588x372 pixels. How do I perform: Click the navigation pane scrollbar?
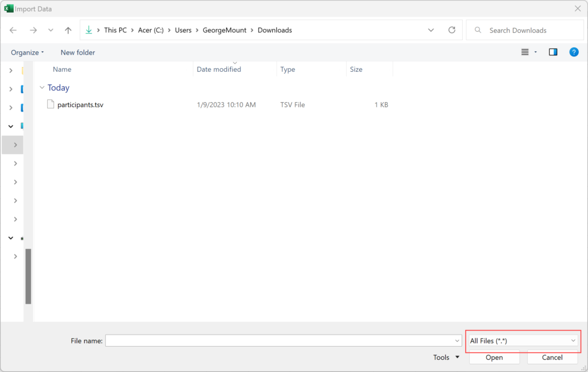(28, 277)
